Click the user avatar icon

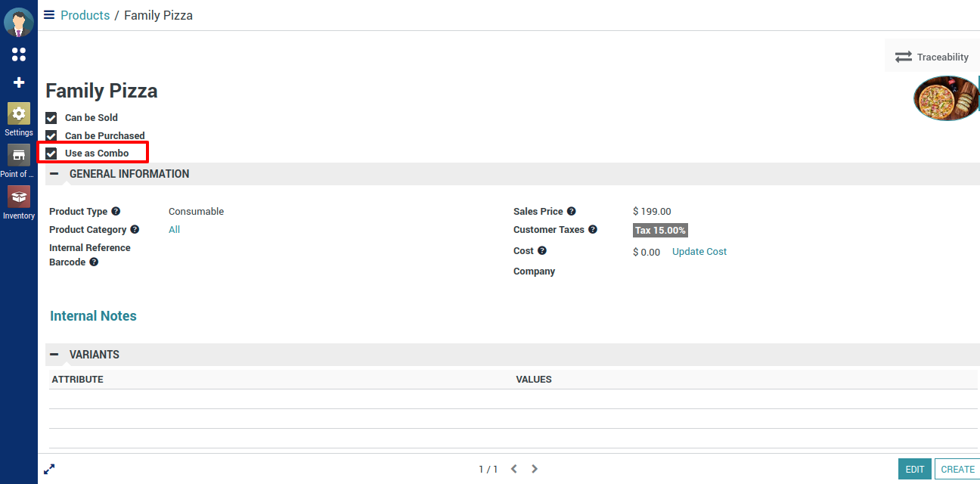click(x=19, y=22)
